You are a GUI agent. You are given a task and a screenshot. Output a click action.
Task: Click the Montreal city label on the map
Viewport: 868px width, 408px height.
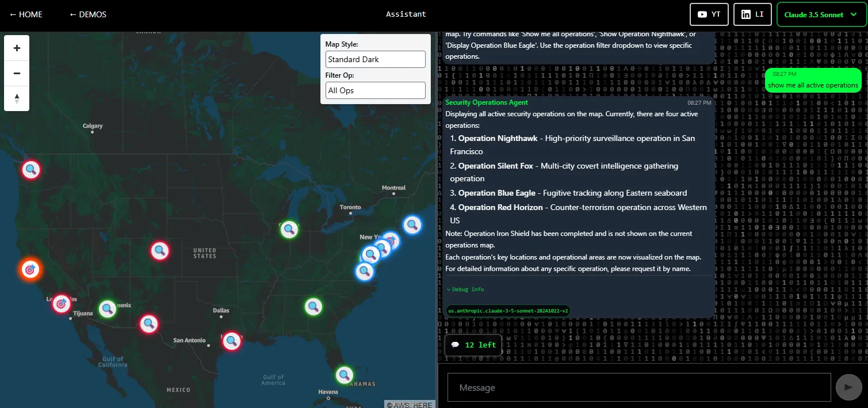(x=393, y=188)
